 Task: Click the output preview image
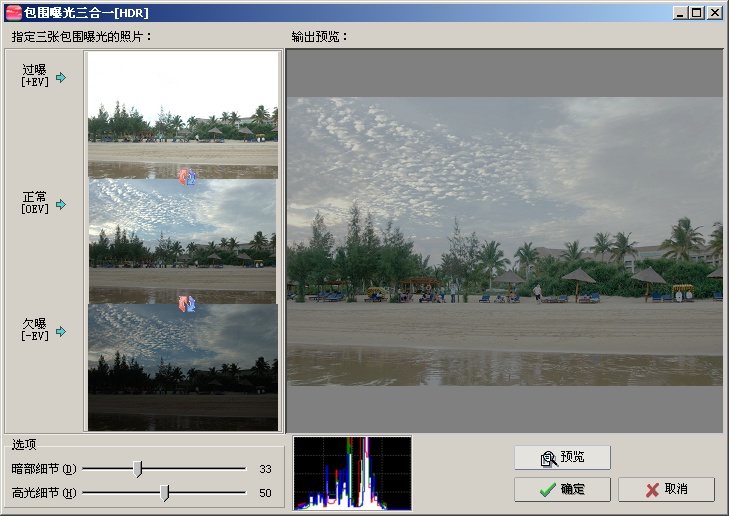(x=505, y=241)
